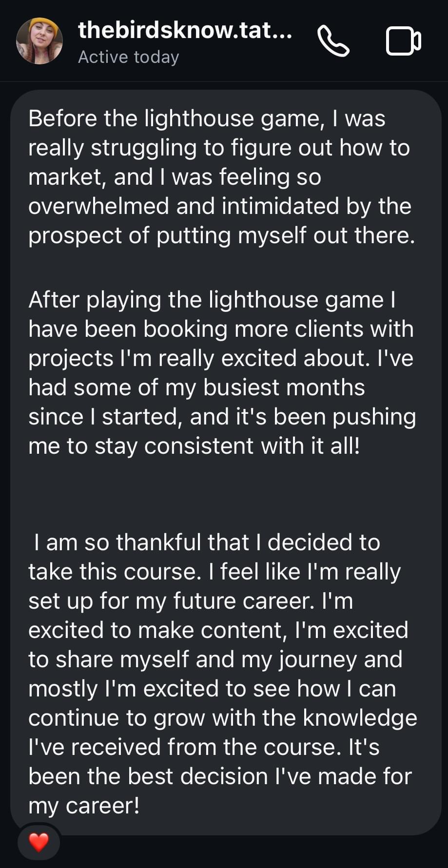
Task: Tap the red heart reaction
Action: point(39,842)
